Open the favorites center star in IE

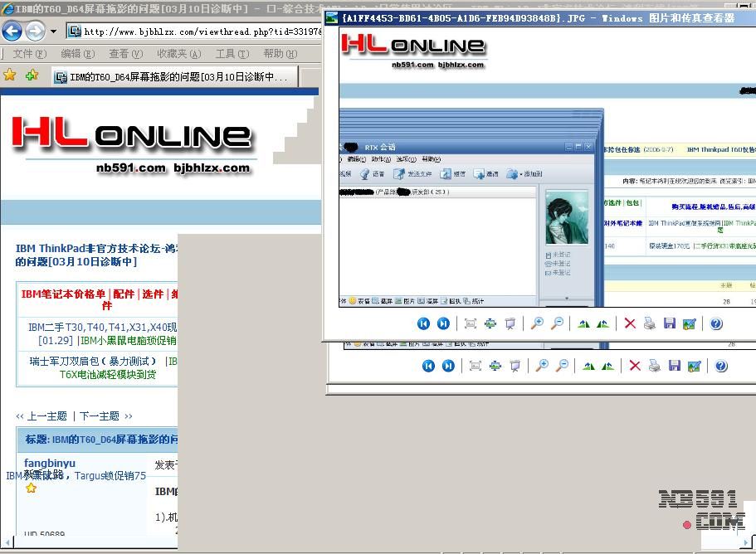pyautogui.click(x=10, y=75)
